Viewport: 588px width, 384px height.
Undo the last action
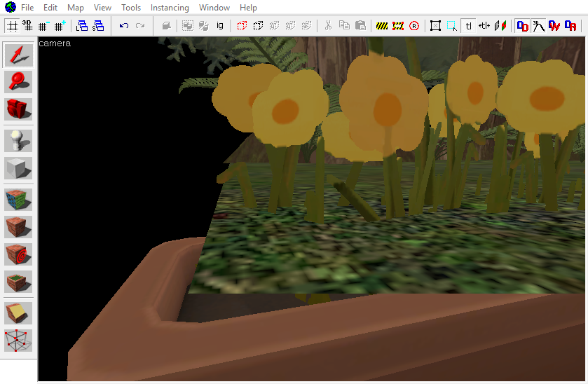click(124, 26)
